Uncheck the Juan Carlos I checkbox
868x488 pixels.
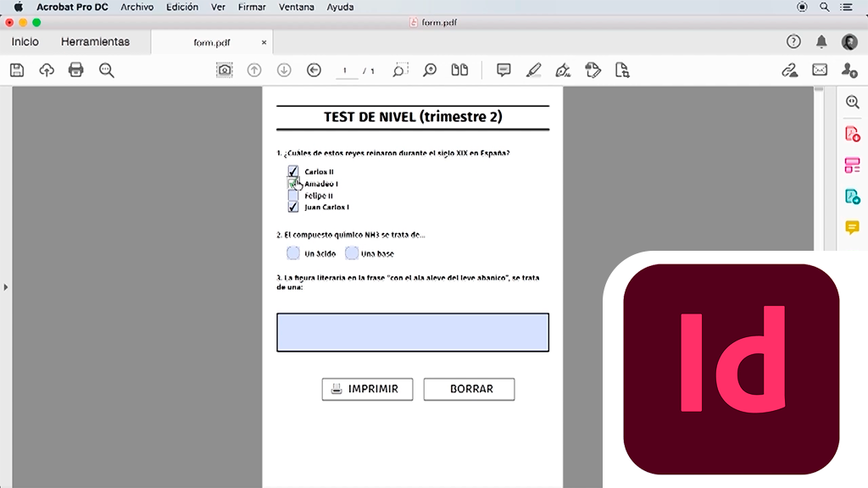pyautogui.click(x=293, y=207)
